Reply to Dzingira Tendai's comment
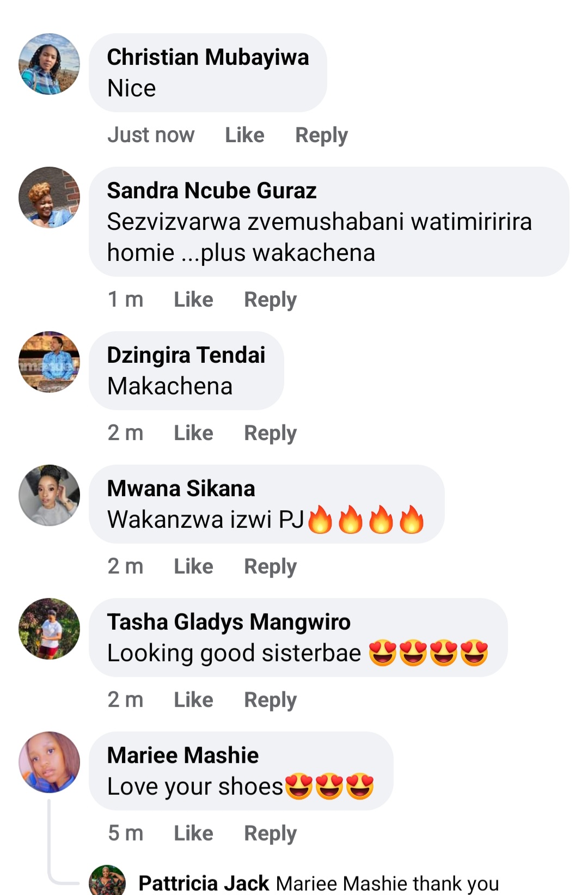The width and height of the screenshot is (588, 895). coord(270,434)
